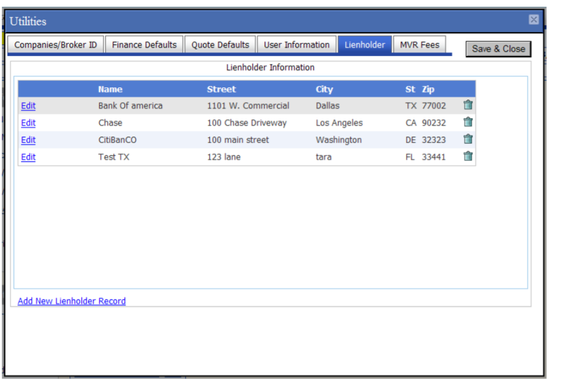This screenshot has width=574, height=392.
Task: Delete the Test TX lienholder record
Action: pyautogui.click(x=468, y=156)
